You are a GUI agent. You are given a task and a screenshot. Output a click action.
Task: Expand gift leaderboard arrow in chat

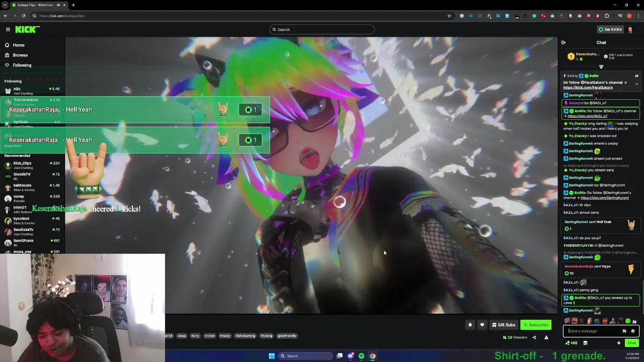click(x=601, y=66)
